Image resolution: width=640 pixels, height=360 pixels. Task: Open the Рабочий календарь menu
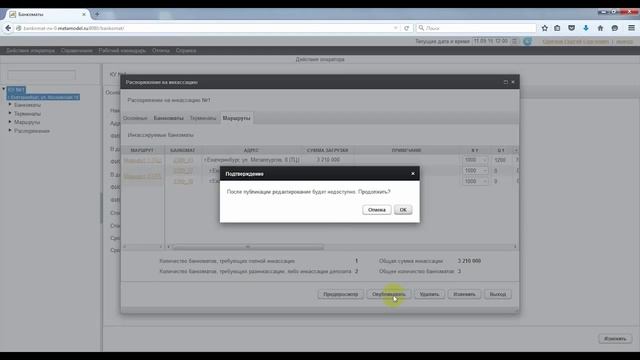click(x=122, y=51)
